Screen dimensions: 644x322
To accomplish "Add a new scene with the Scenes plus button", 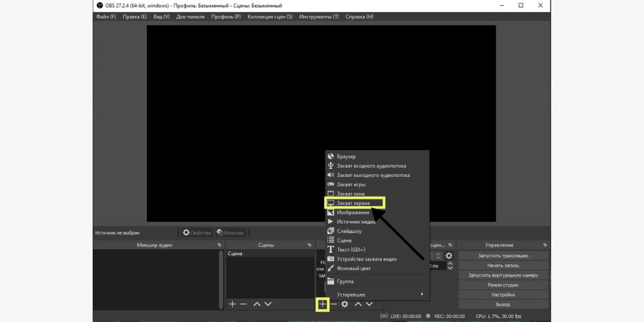I will pos(232,305).
